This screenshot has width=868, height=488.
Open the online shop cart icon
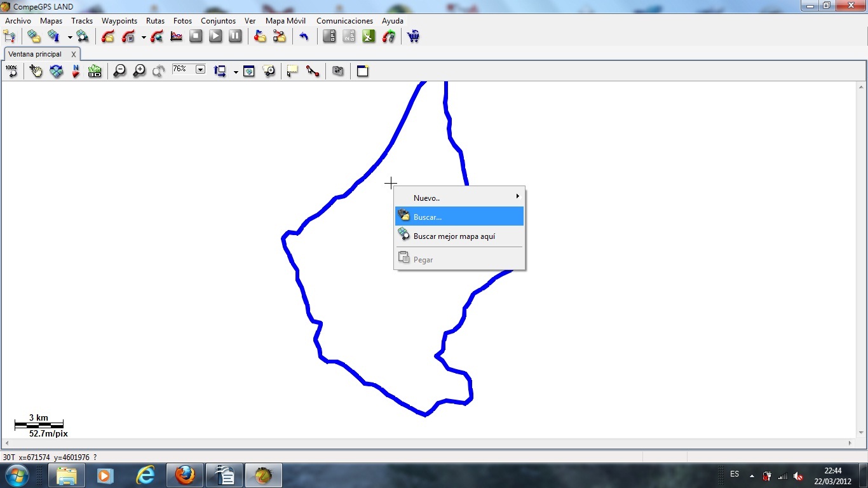(x=414, y=36)
